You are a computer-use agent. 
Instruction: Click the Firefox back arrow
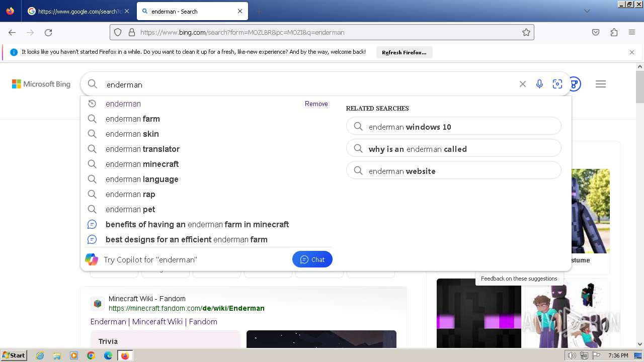pyautogui.click(x=12, y=32)
